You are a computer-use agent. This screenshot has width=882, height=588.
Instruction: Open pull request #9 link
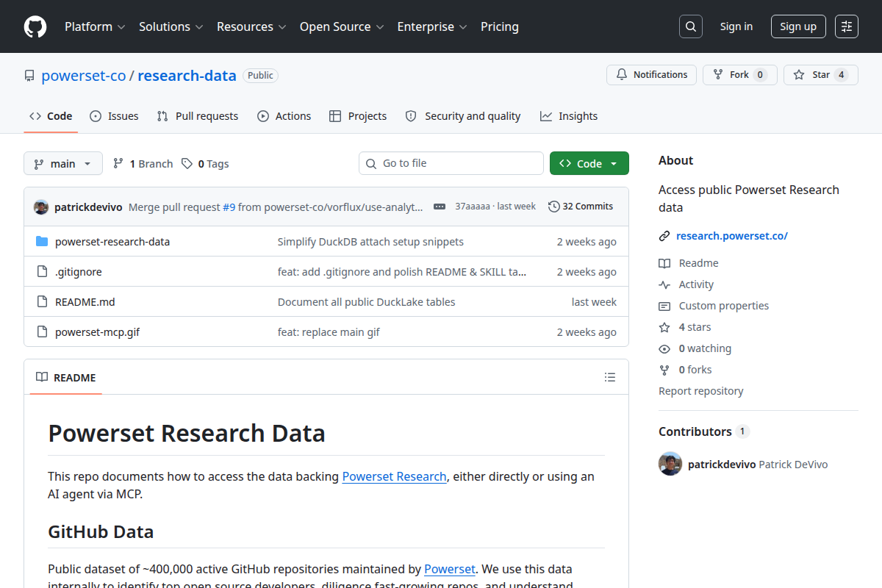[x=229, y=207]
